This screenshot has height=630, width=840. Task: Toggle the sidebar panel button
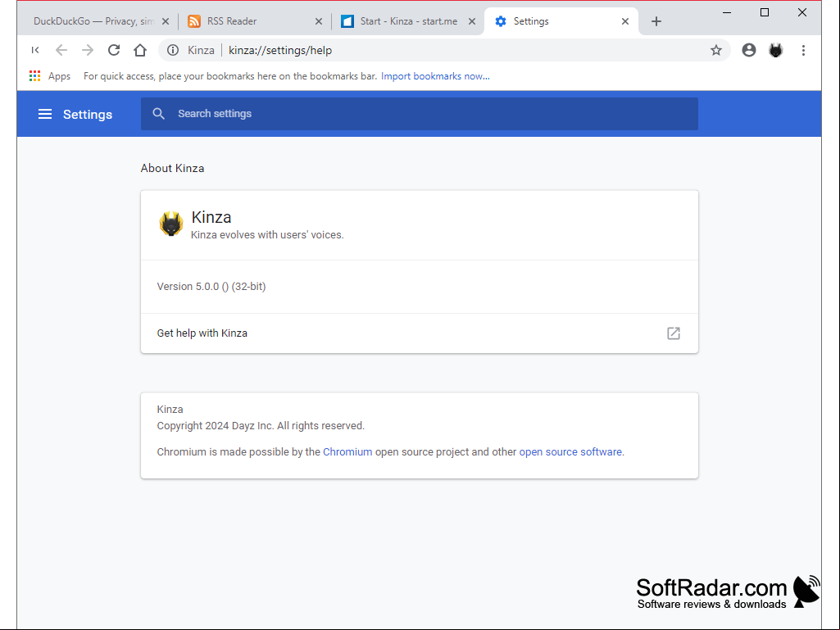[x=35, y=50]
